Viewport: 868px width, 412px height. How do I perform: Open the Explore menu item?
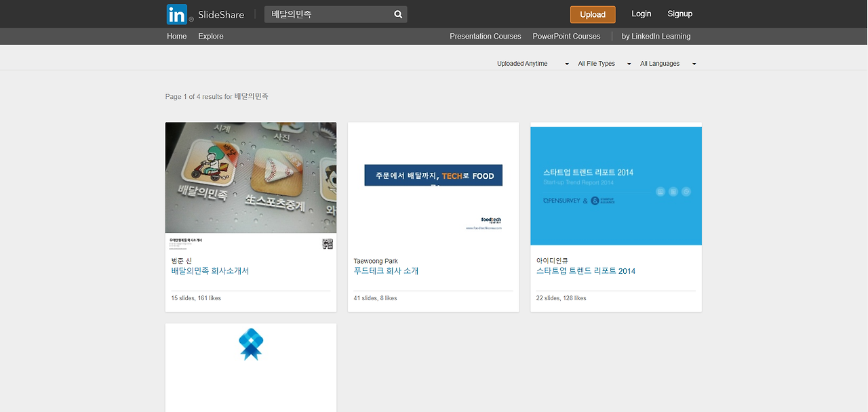[211, 36]
